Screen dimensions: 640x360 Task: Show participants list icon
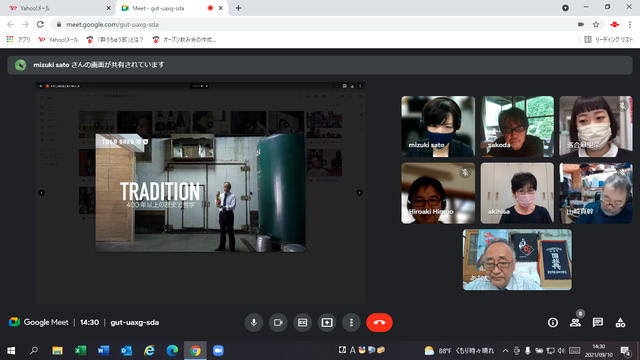click(x=575, y=322)
